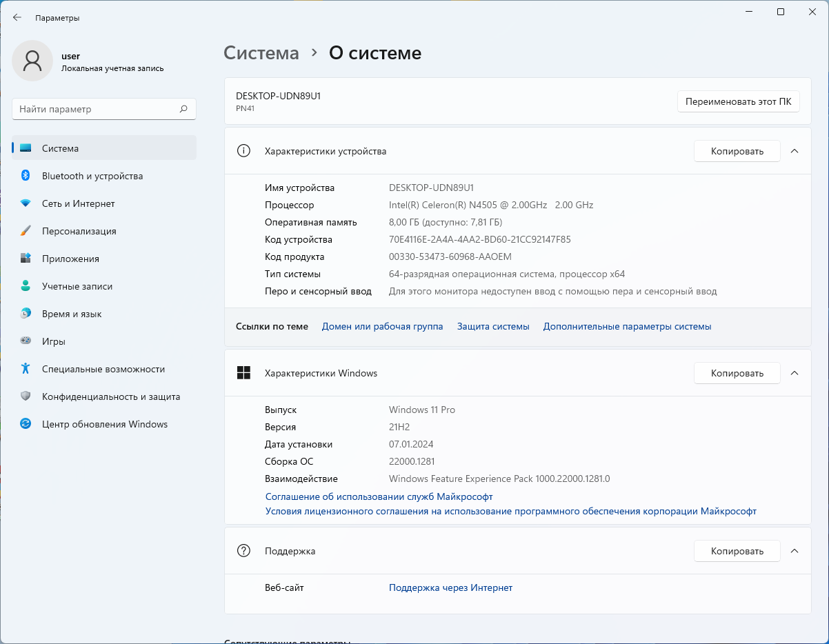Click the version value 21H2
This screenshot has height=644, width=829.
point(400,427)
